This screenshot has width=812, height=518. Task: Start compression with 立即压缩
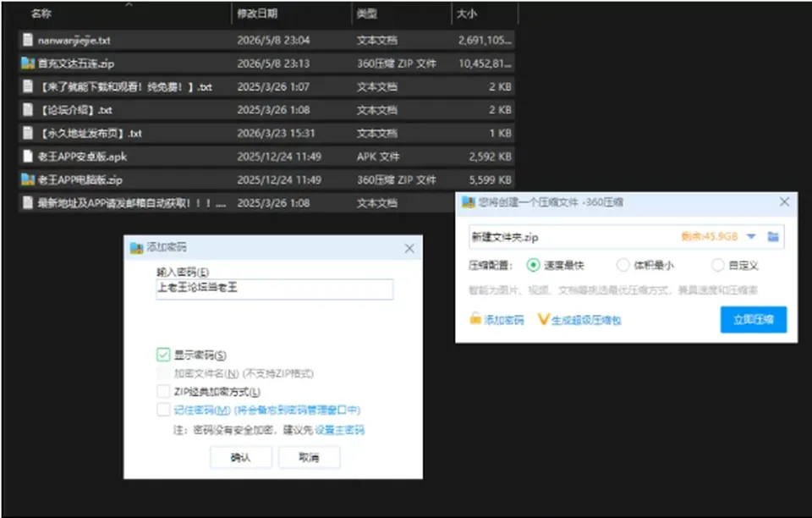pyautogui.click(x=754, y=320)
